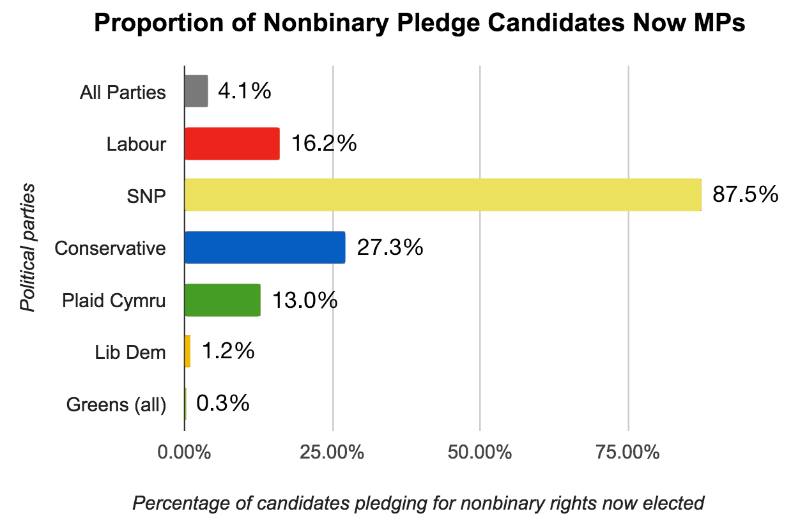The height and width of the screenshot is (532, 807).
Task: Click the 'Greens (all)' axis label
Action: click(116, 405)
